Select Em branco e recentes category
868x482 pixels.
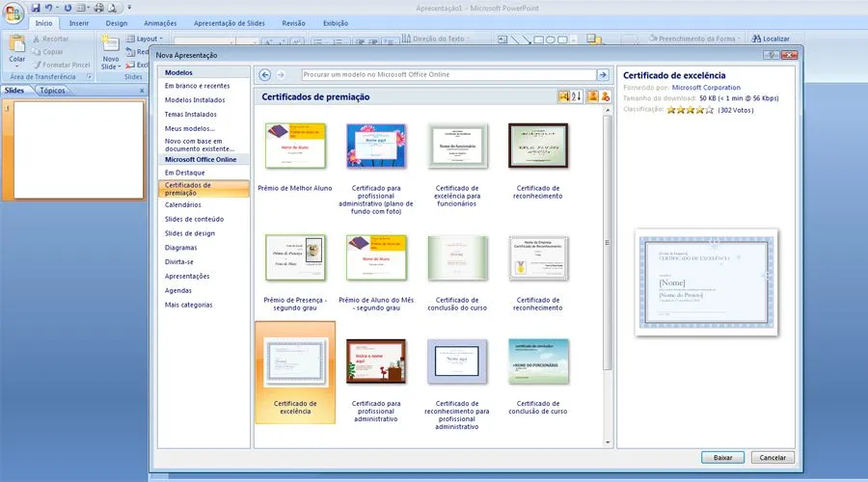point(197,86)
